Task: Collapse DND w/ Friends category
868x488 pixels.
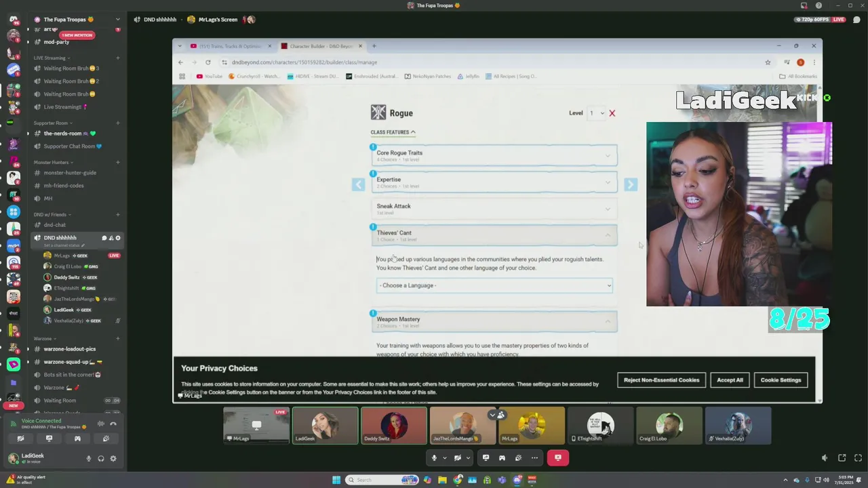Action: pyautogui.click(x=52, y=215)
